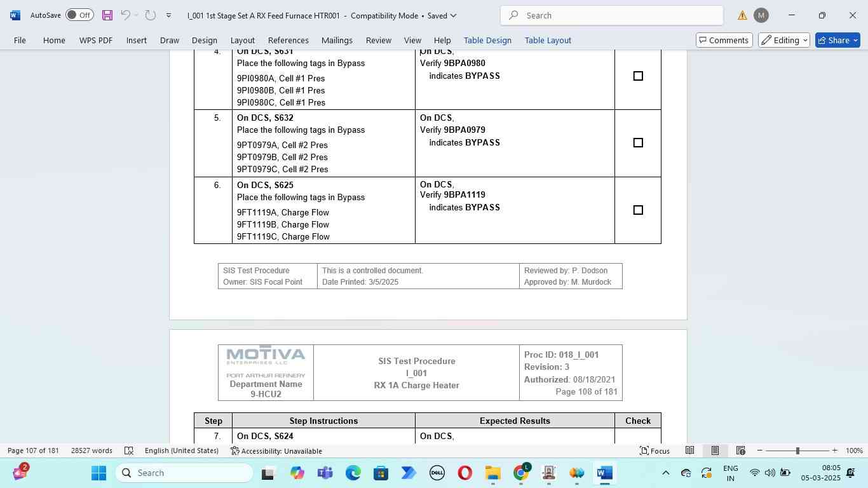Viewport: 868px width, 488px height.
Task: Click the English (United States) language indicator
Action: [182, 451]
